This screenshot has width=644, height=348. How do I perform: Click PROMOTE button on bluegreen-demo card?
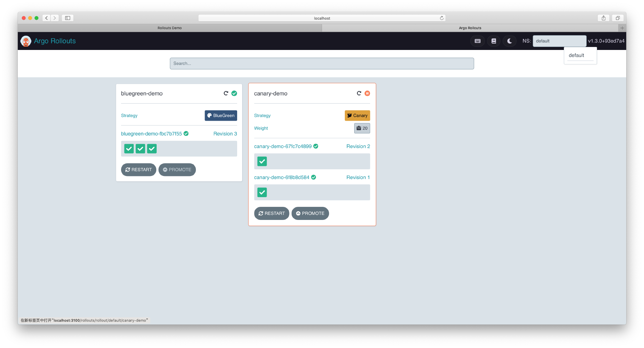(x=177, y=170)
